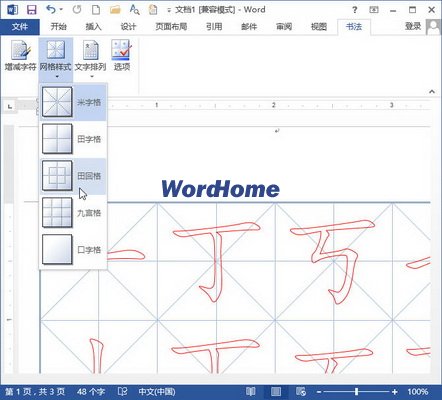Open Word Help question mark
This screenshot has width=442, height=400.
pyautogui.click(x=355, y=10)
